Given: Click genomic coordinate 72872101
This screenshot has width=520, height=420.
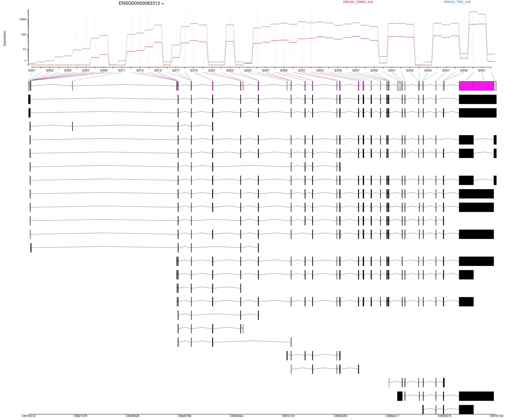Looking at the screenshot, I should [288, 416].
